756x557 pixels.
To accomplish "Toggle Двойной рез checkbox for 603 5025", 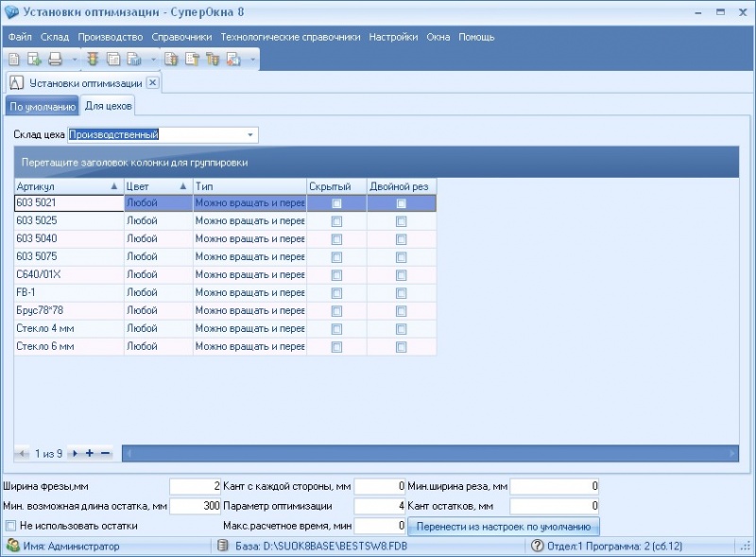I will tap(401, 221).
